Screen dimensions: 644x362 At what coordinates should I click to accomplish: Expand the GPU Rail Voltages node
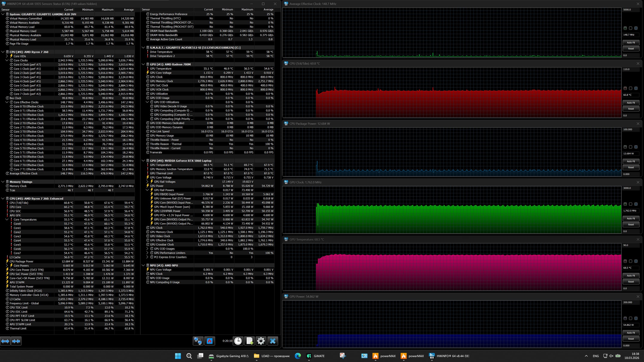[x=147, y=182]
